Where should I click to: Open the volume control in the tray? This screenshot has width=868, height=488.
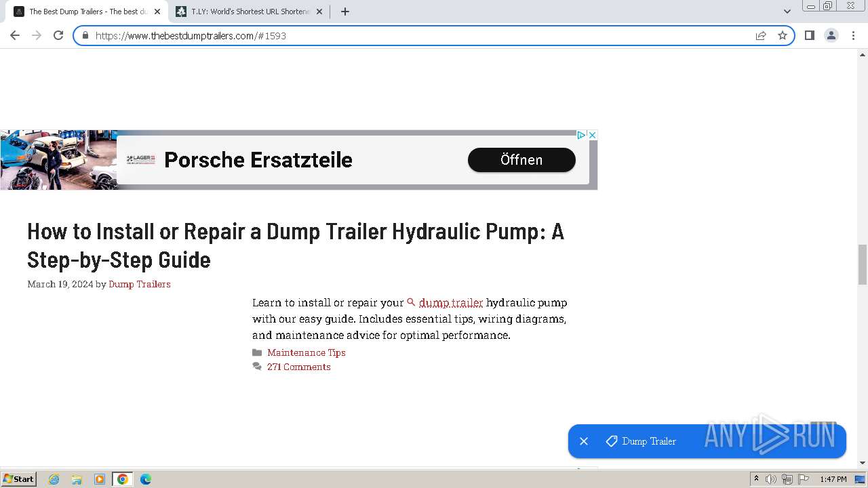[771, 479]
